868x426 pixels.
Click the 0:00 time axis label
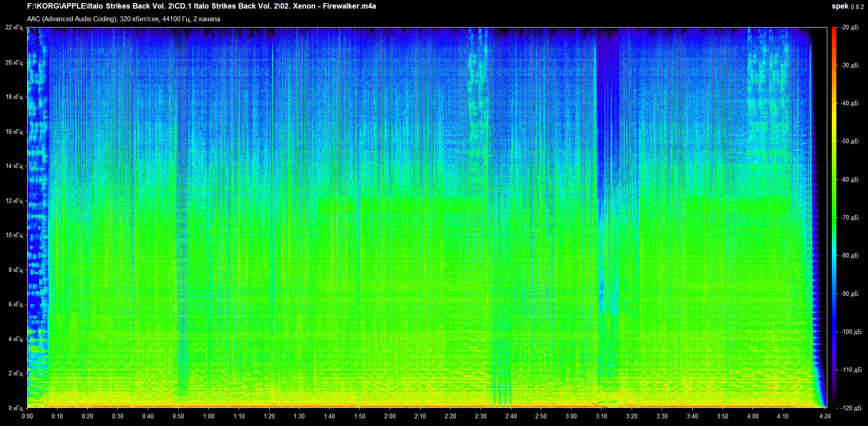point(27,416)
